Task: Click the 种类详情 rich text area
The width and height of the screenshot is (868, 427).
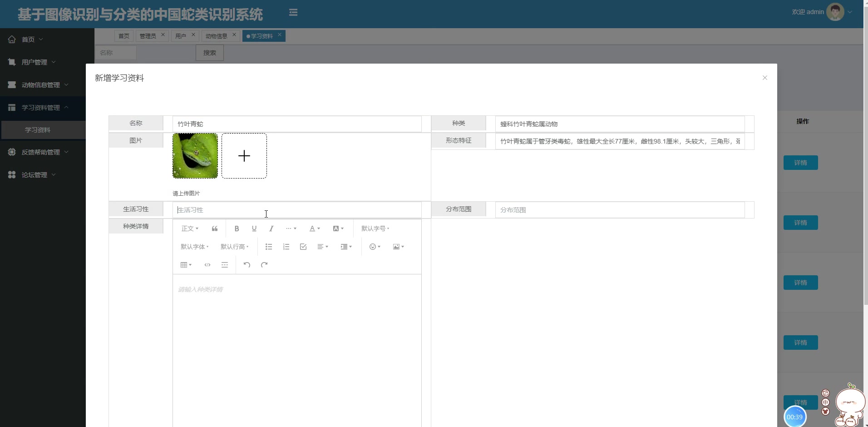Action: click(x=297, y=350)
